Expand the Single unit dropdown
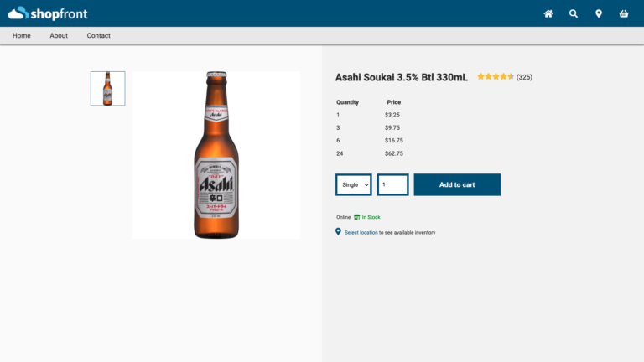644x362 pixels. coord(354,184)
